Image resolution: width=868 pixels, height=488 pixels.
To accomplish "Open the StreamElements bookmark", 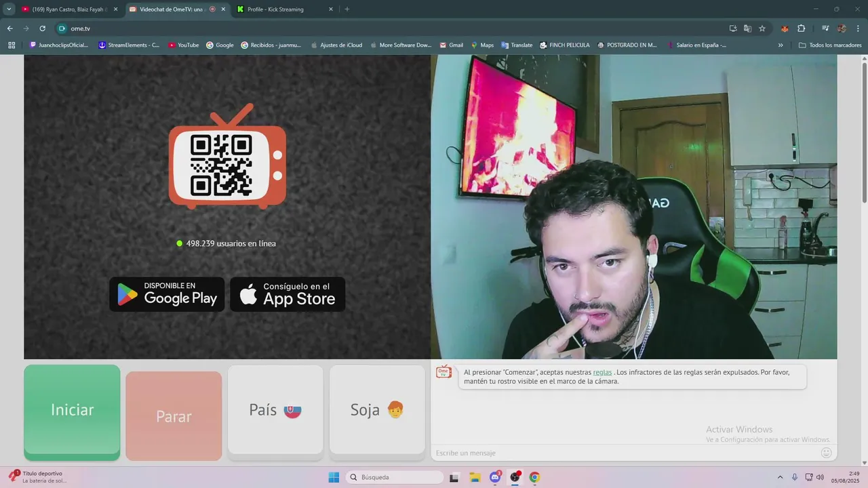I will [x=129, y=45].
